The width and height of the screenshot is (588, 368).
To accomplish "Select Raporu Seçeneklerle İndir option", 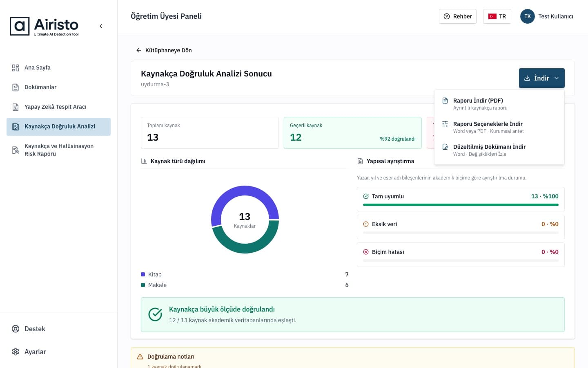I will click(499, 127).
